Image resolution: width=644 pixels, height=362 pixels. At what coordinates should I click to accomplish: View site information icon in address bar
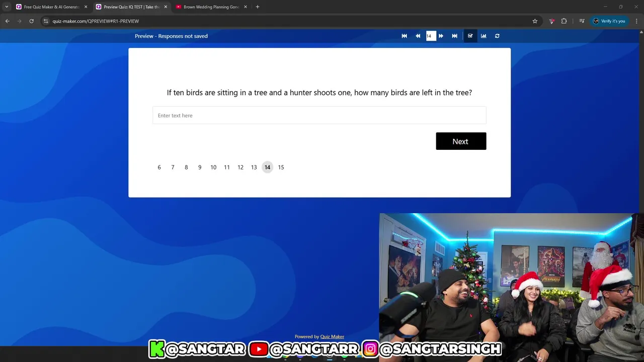click(x=46, y=21)
